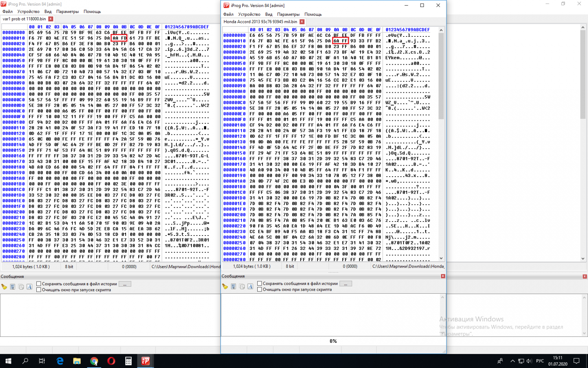Open network status tray icon
This screenshot has width=588, height=368.
click(521, 361)
